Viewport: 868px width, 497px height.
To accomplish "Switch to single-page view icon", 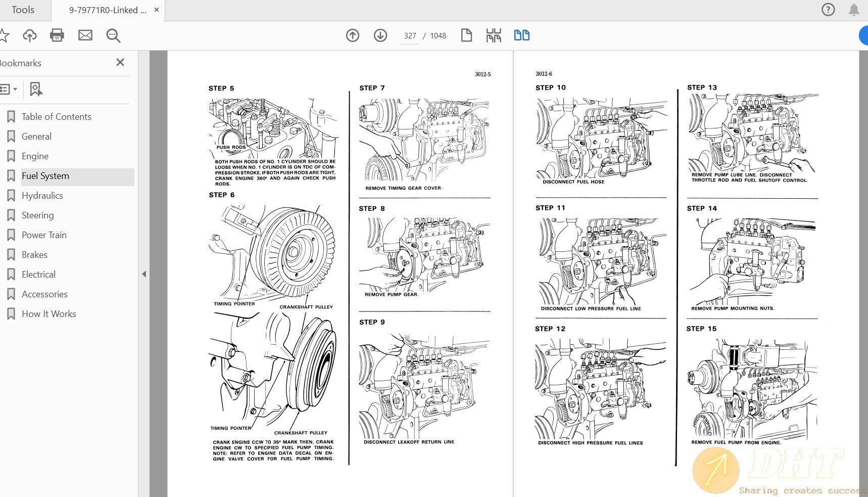I will 466,35.
